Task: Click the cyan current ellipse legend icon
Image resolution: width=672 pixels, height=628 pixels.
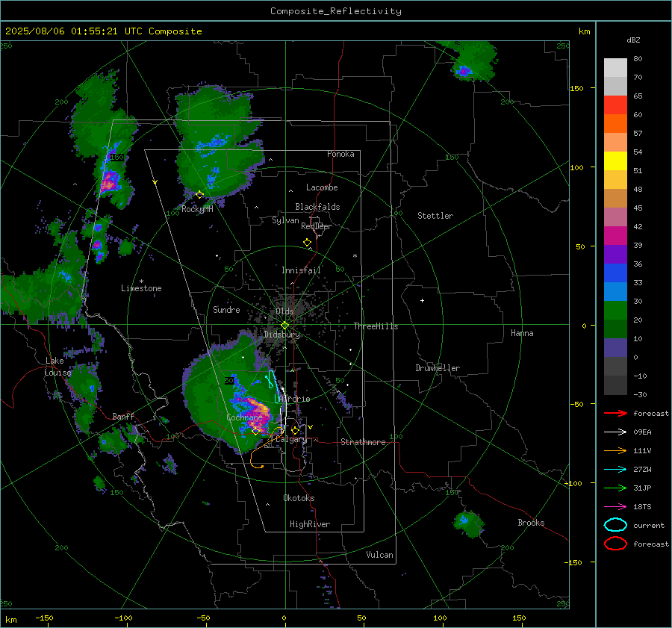Action: 615,525
